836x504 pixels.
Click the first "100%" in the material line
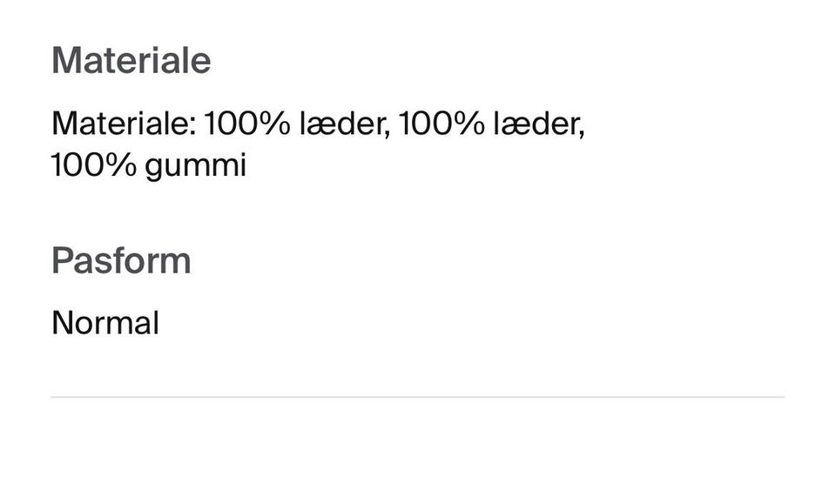(246, 124)
